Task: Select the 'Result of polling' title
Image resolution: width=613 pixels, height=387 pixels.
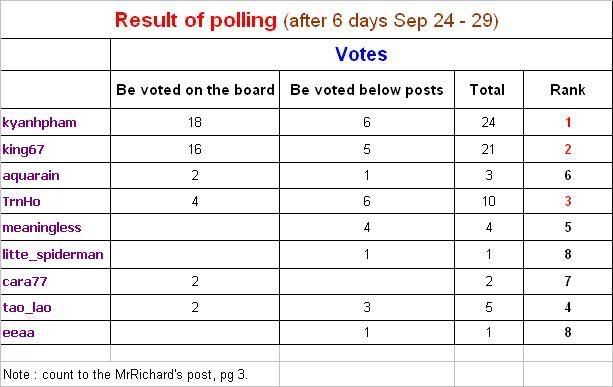Action: tap(196, 20)
